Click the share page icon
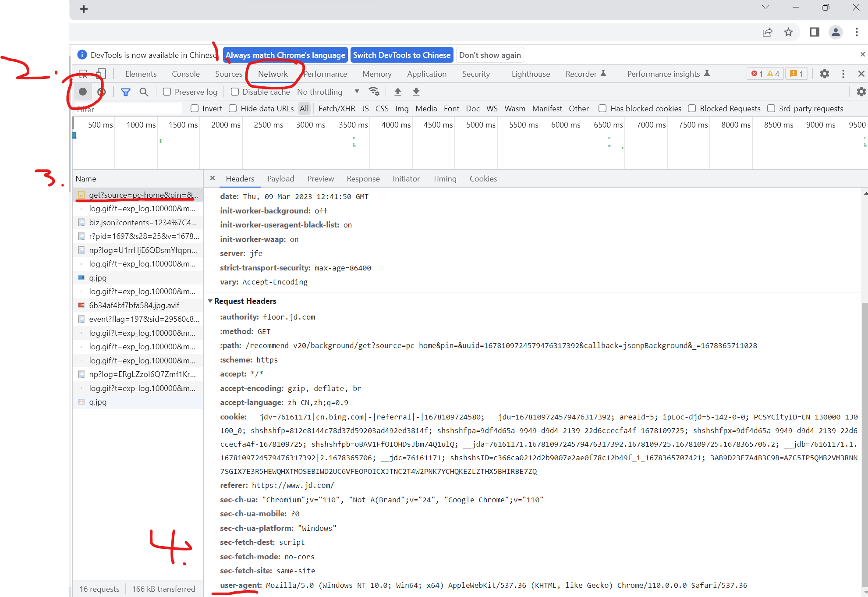Viewport: 868px width, 597px height. coord(767,32)
